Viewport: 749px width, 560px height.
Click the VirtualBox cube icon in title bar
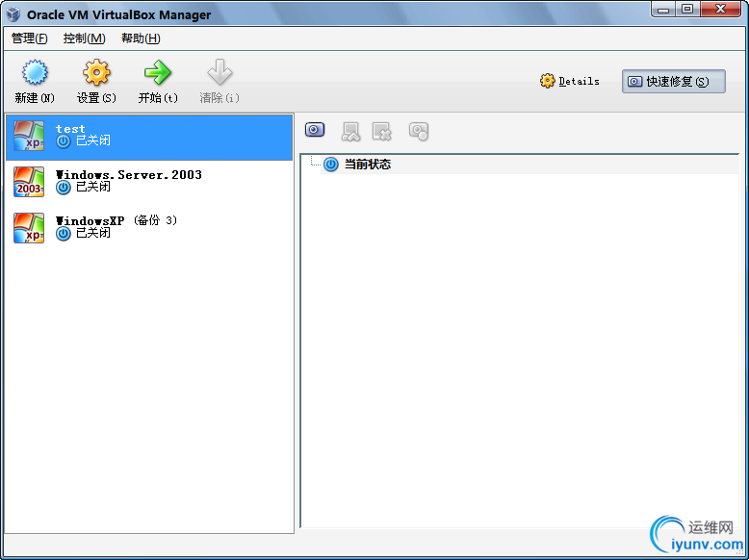13,14
